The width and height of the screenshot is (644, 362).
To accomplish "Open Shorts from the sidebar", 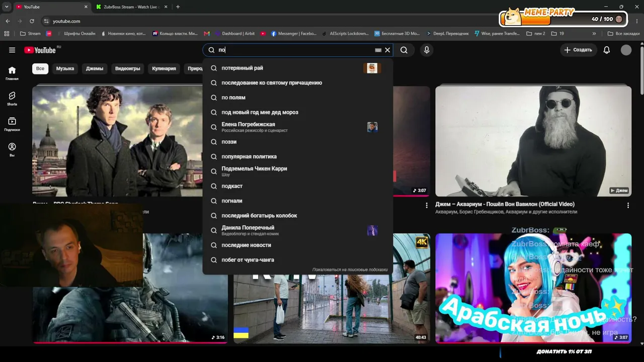I will [12, 99].
